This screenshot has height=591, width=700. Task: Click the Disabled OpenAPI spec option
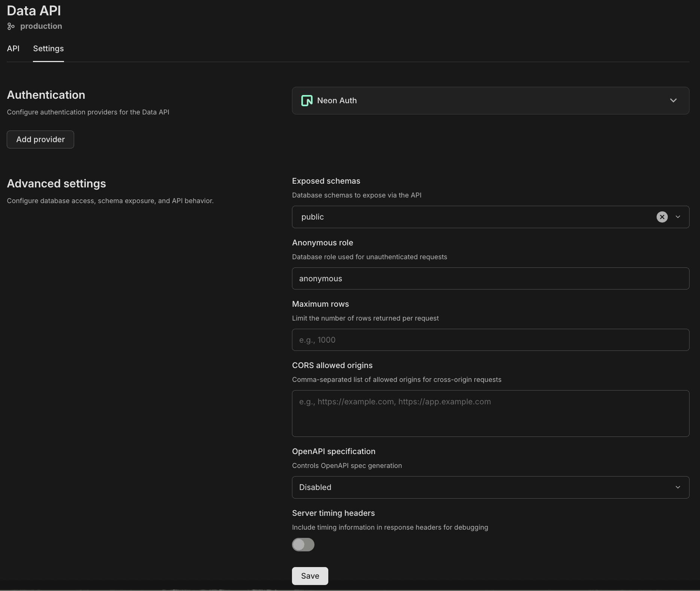click(x=315, y=487)
